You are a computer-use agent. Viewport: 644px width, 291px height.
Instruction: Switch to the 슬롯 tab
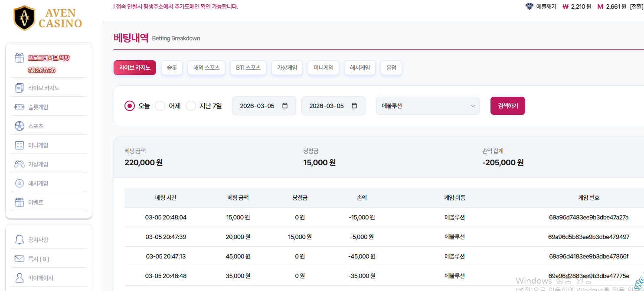tap(172, 68)
